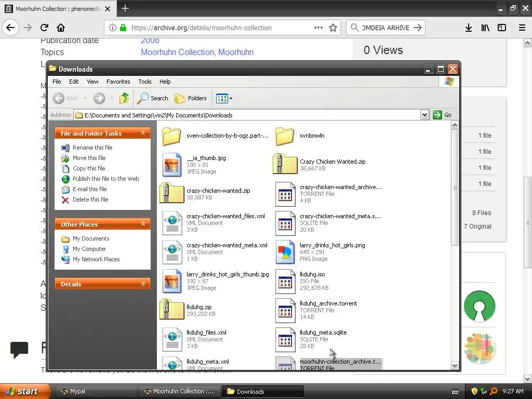Open browser home page
Viewport: 532px width, 399px height.
coord(61,28)
